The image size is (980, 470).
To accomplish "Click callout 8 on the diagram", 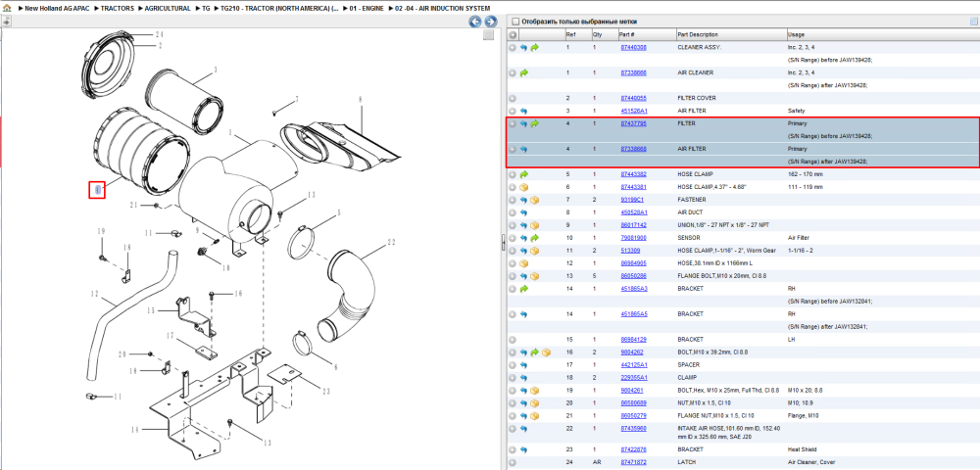I will click(x=361, y=99).
